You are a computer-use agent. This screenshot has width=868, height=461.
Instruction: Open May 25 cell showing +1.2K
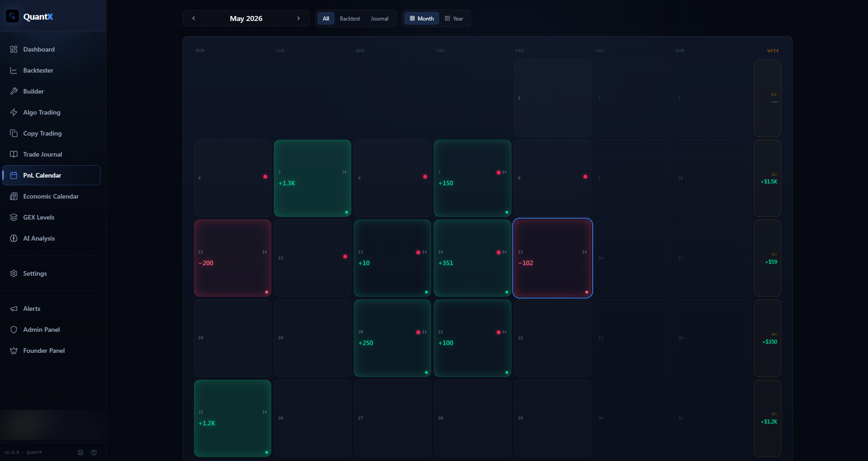[232, 418]
